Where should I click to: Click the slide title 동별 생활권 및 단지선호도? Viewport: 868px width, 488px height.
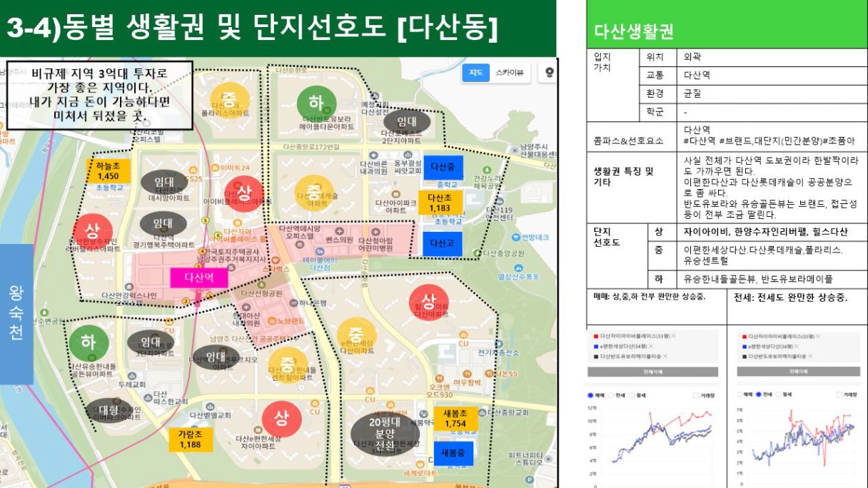(x=252, y=28)
